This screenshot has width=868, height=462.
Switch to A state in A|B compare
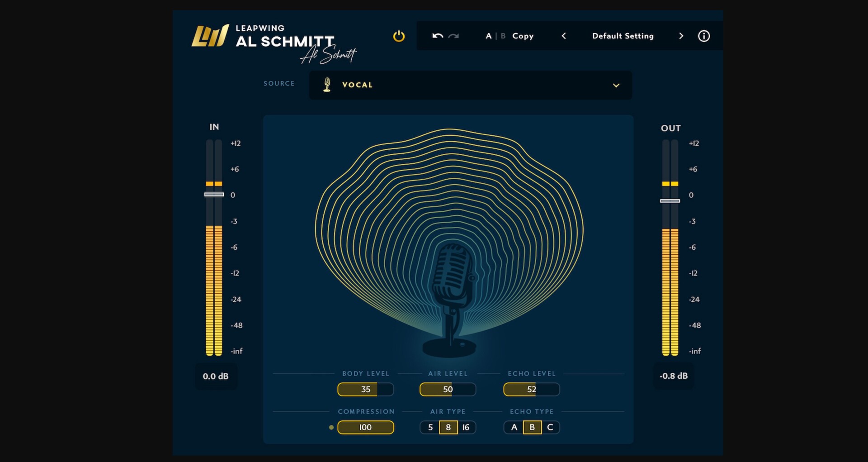[x=488, y=36]
